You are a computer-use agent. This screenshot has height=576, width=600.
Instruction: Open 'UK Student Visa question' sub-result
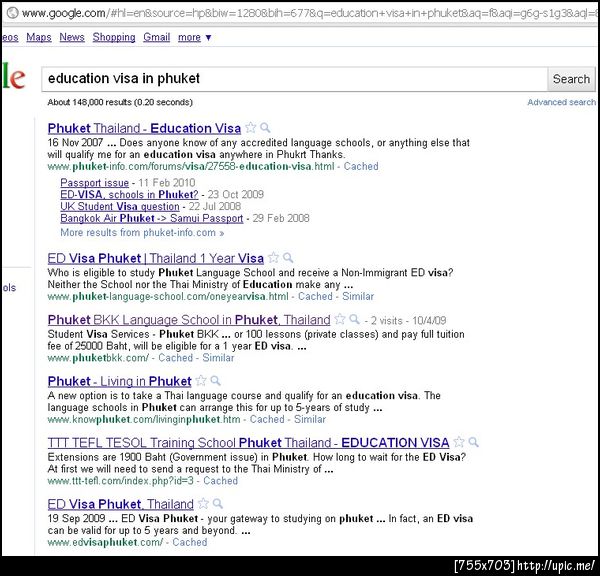120,206
